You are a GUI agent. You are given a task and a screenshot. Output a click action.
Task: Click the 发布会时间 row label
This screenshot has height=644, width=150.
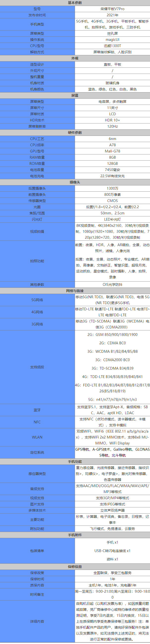coord(37,15)
